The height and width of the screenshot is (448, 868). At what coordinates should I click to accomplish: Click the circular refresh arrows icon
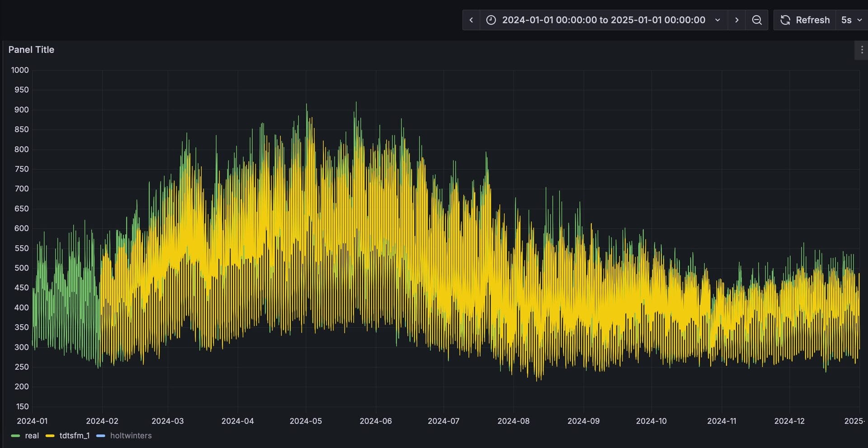785,20
